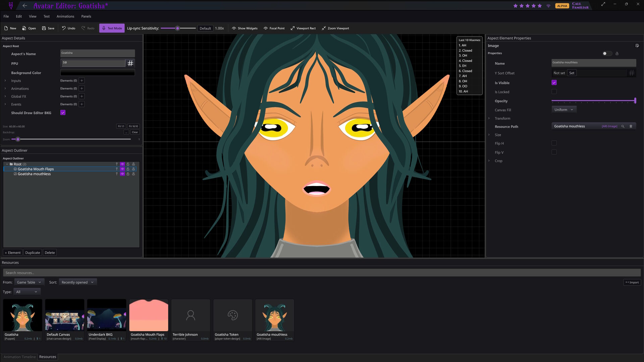Check the Is Locked checkbox
The height and width of the screenshot is (362, 644).
coord(554,92)
